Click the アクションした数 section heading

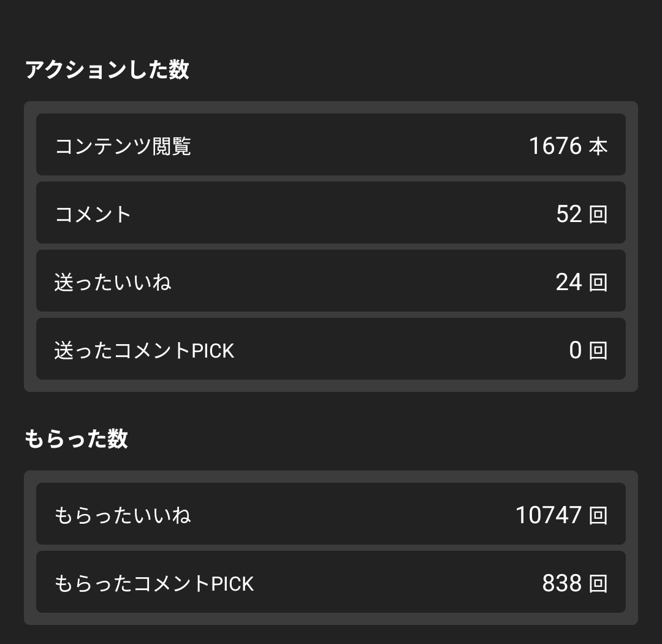[107, 70]
